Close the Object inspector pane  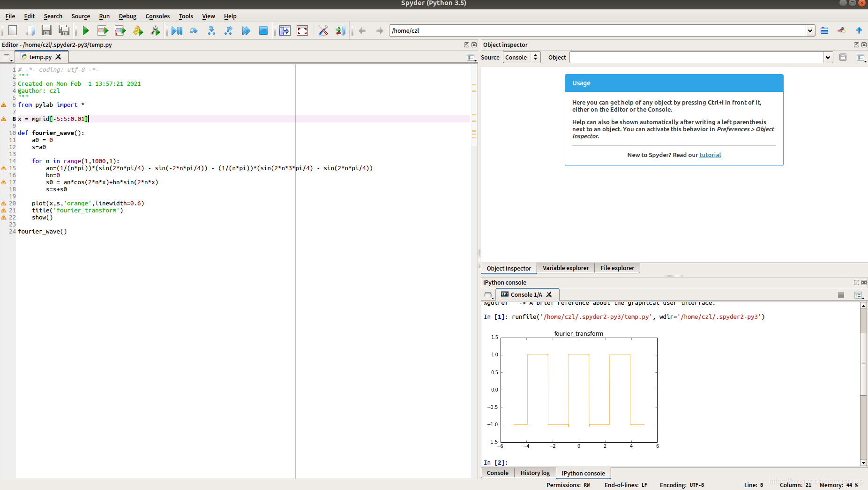[x=864, y=45]
